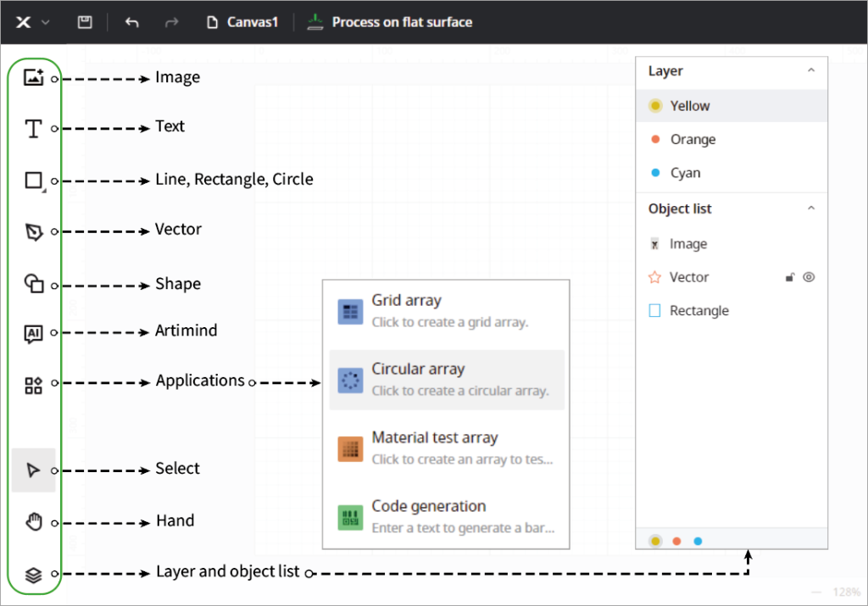The height and width of the screenshot is (606, 868).
Task: Activate the Vector pen tool
Action: click(x=33, y=231)
